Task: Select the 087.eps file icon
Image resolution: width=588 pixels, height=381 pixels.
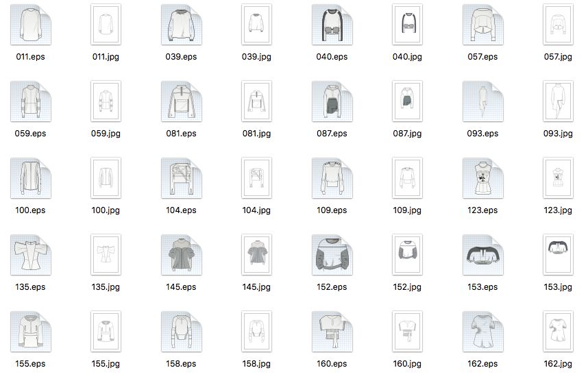Action: point(332,101)
